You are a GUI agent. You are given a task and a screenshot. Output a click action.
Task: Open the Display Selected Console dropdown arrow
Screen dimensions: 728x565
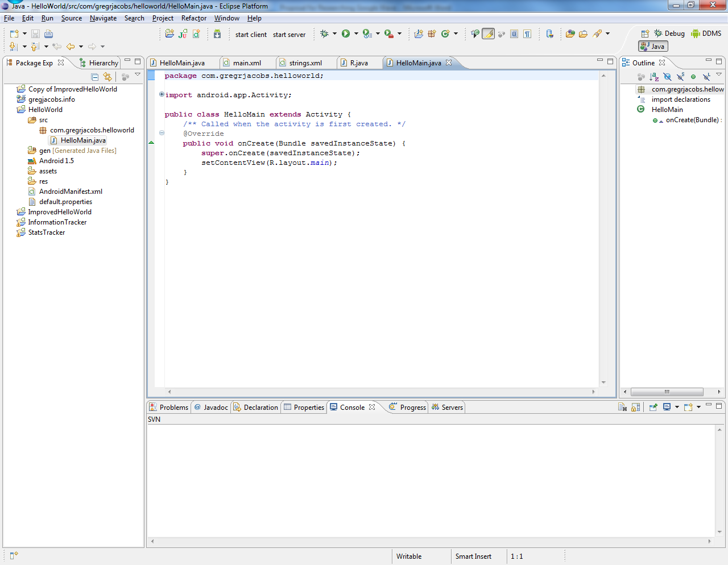click(x=677, y=407)
